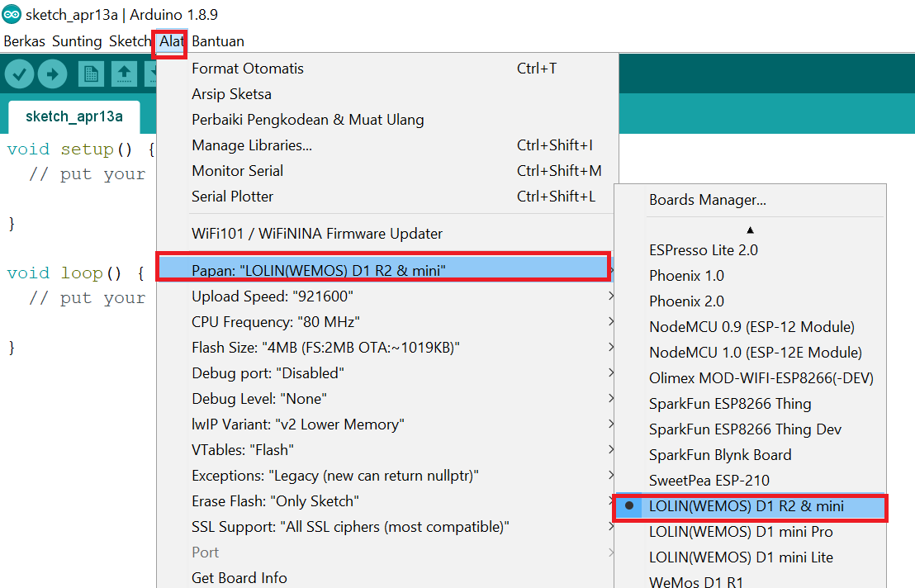Open the Flash Size submenu
Viewport: 915px width, 588px height.
coord(325,348)
